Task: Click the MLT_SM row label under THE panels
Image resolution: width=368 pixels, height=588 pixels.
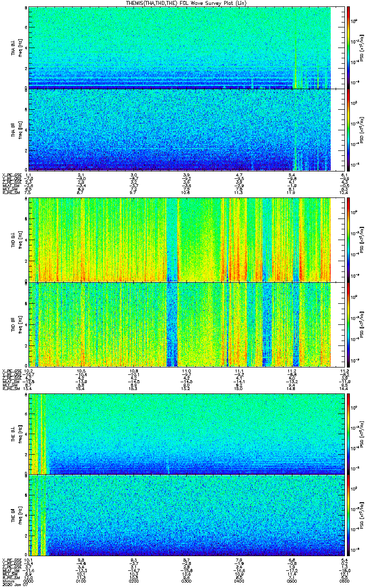Action: [9, 574]
